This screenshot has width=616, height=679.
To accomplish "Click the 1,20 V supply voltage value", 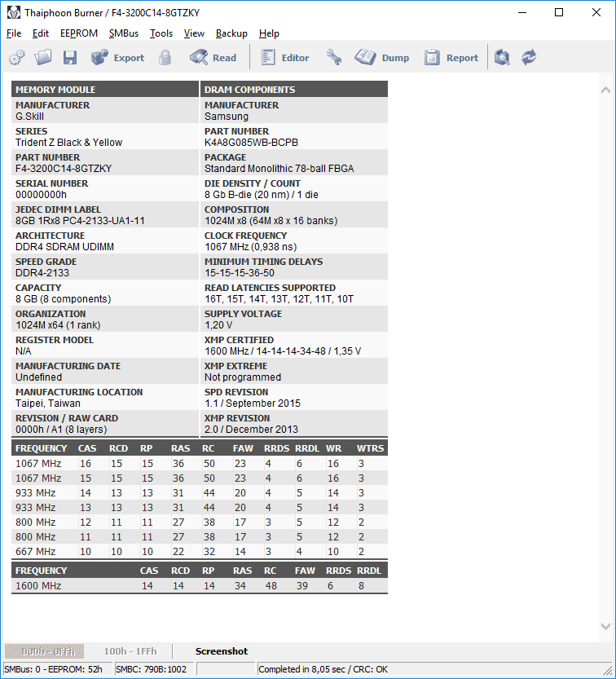I will [218, 325].
